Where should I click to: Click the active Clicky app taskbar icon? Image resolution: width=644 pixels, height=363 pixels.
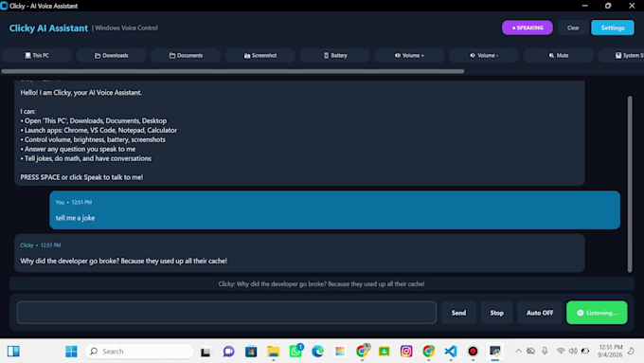[x=495, y=352]
